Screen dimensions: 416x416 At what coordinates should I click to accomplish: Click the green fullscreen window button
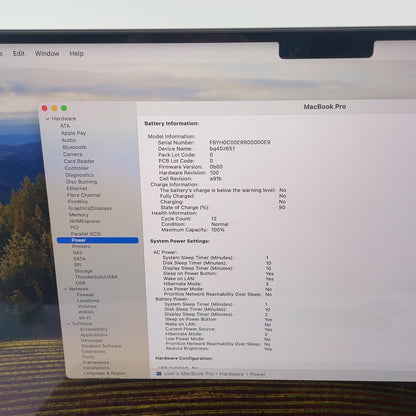click(x=64, y=108)
